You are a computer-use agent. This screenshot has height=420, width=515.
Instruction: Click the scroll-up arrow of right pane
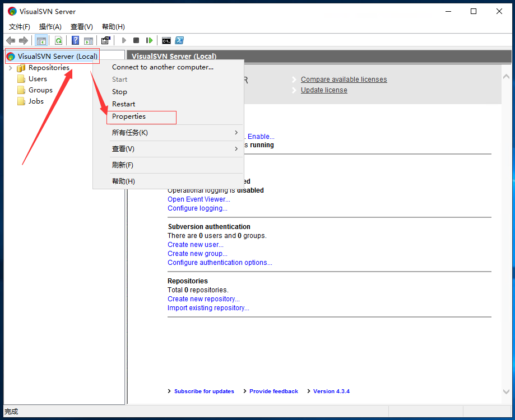[506, 77]
